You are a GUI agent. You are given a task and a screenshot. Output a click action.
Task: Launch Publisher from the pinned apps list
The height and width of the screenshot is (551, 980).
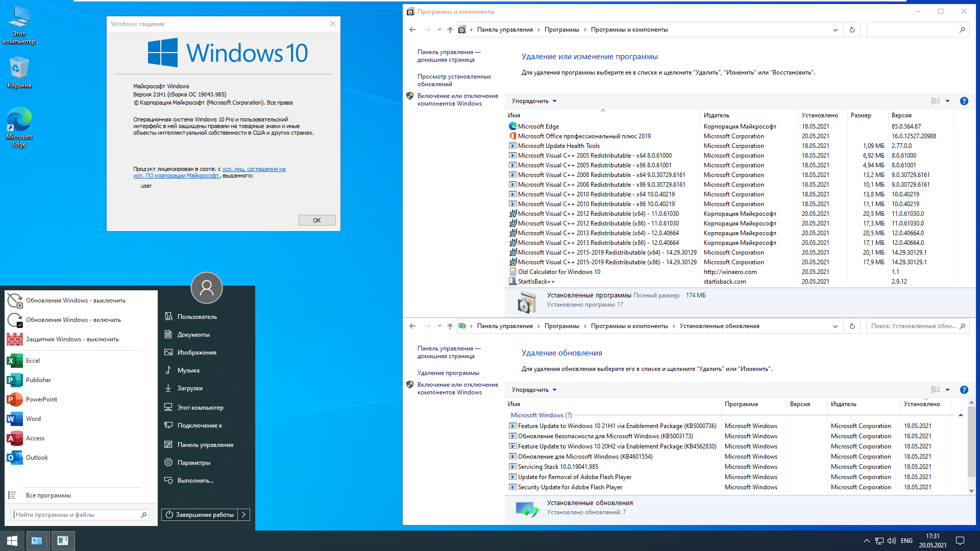(x=38, y=380)
